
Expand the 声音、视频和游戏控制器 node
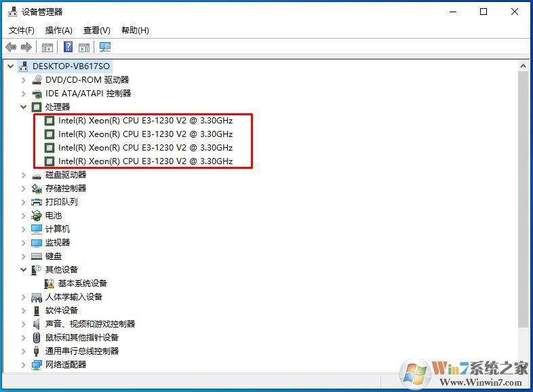click(x=24, y=324)
